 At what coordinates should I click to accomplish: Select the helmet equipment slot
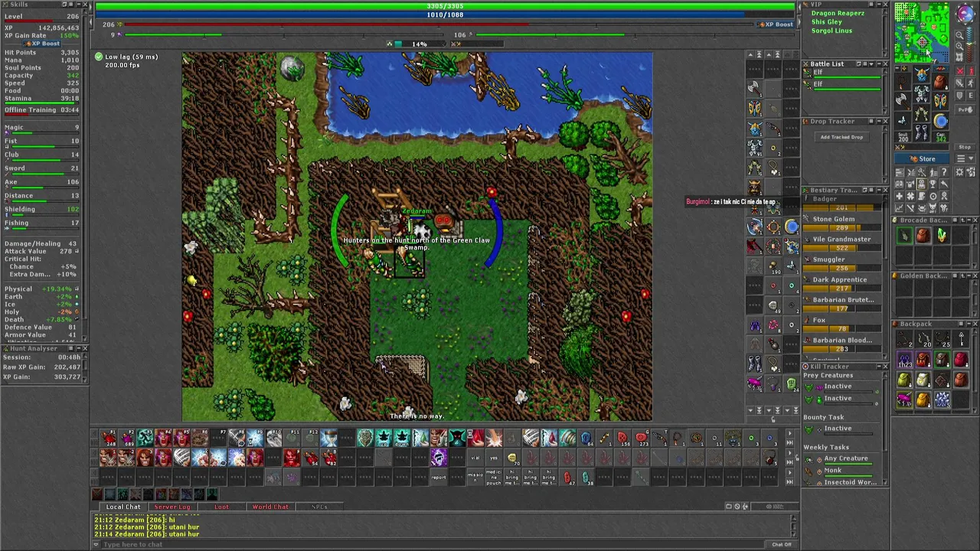coord(921,73)
